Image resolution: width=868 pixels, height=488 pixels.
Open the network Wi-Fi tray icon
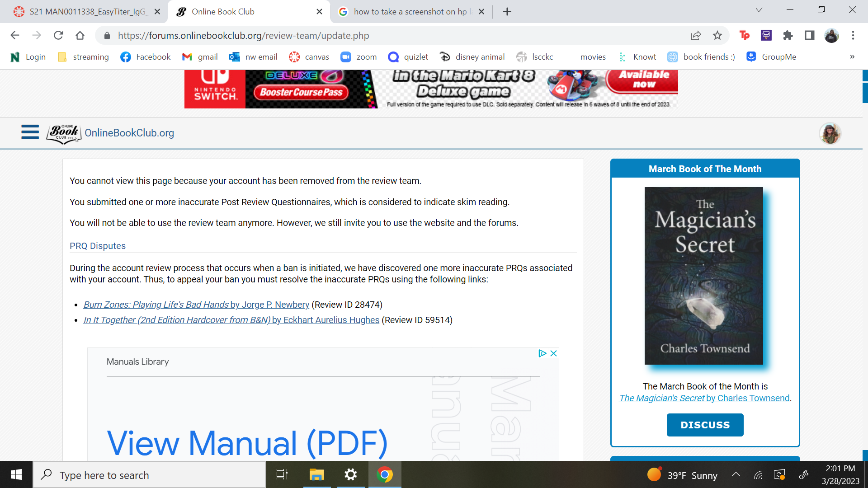coord(758,475)
